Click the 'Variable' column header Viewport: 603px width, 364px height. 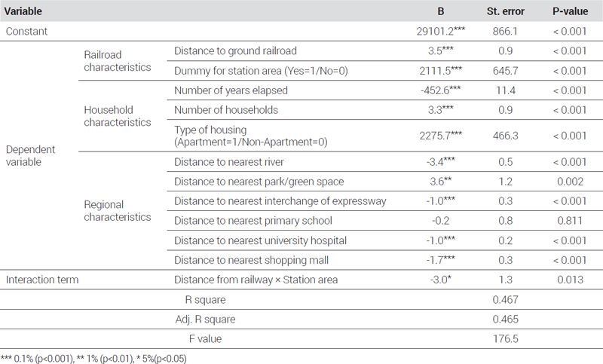(23, 11)
